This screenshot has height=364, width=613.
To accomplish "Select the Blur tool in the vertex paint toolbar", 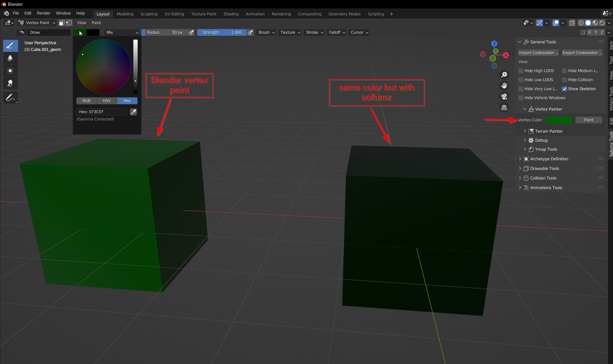I will [x=10, y=58].
